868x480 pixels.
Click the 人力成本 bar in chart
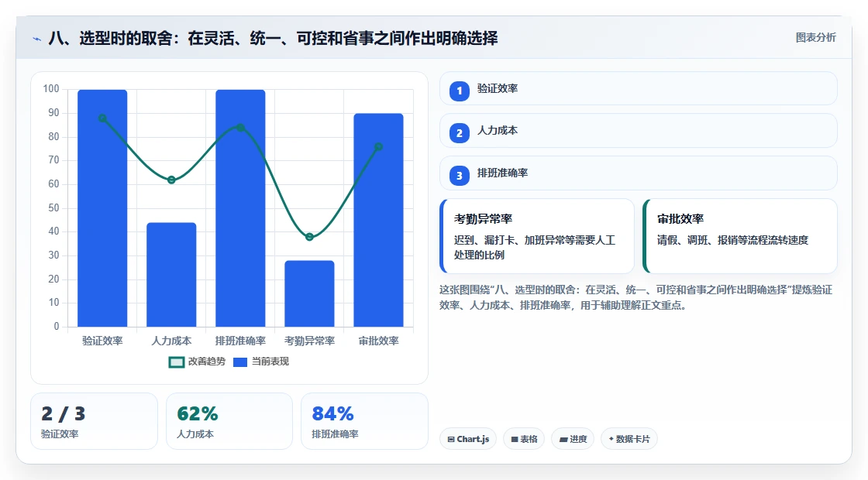[171, 275]
